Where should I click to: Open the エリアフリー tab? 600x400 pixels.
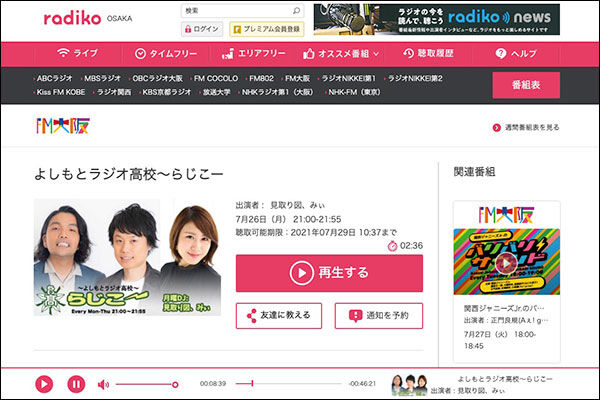(x=253, y=54)
